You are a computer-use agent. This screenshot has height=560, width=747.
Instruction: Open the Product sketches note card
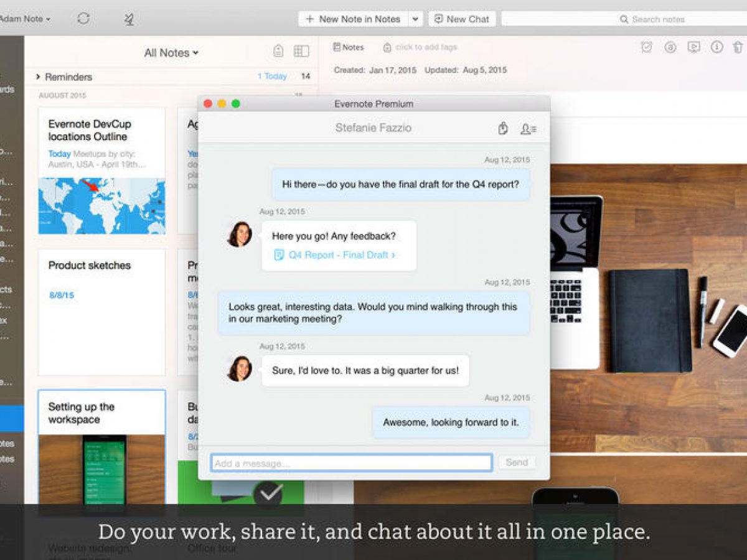click(x=102, y=312)
